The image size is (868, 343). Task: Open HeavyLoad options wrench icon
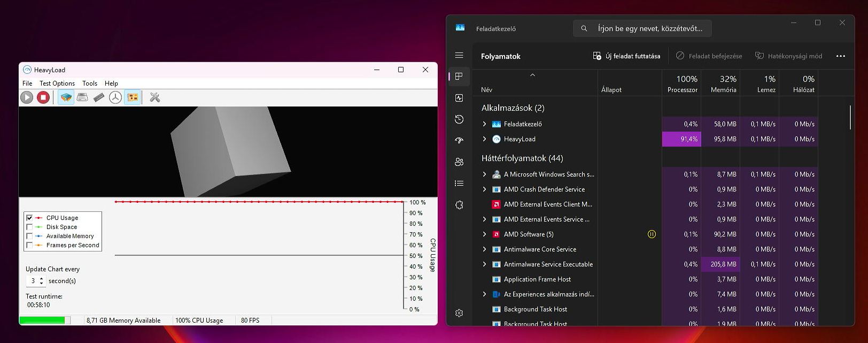(x=155, y=97)
